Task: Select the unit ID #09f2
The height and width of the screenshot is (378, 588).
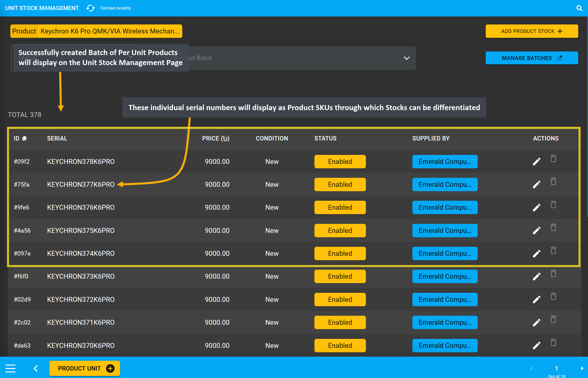Action: pyautogui.click(x=22, y=162)
